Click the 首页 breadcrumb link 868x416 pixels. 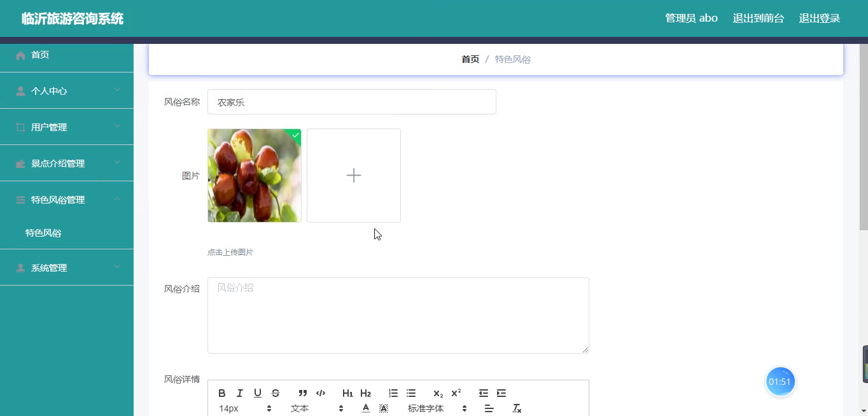click(x=470, y=59)
